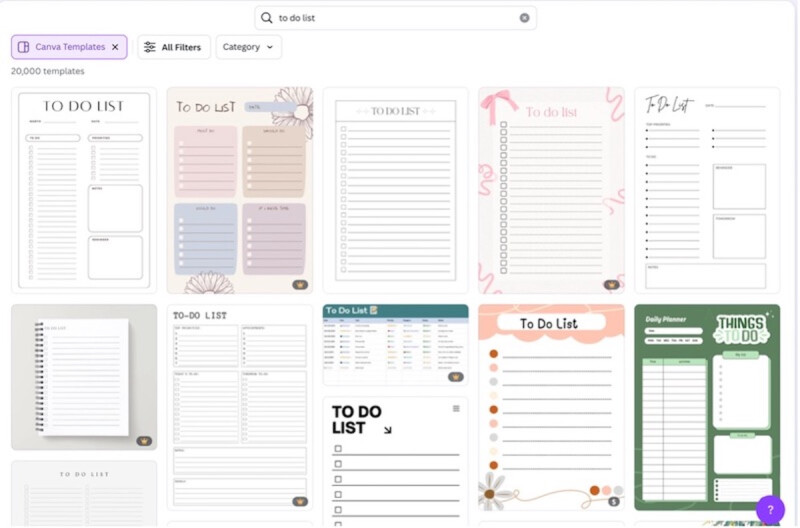Open the help button with question mark

click(x=770, y=509)
